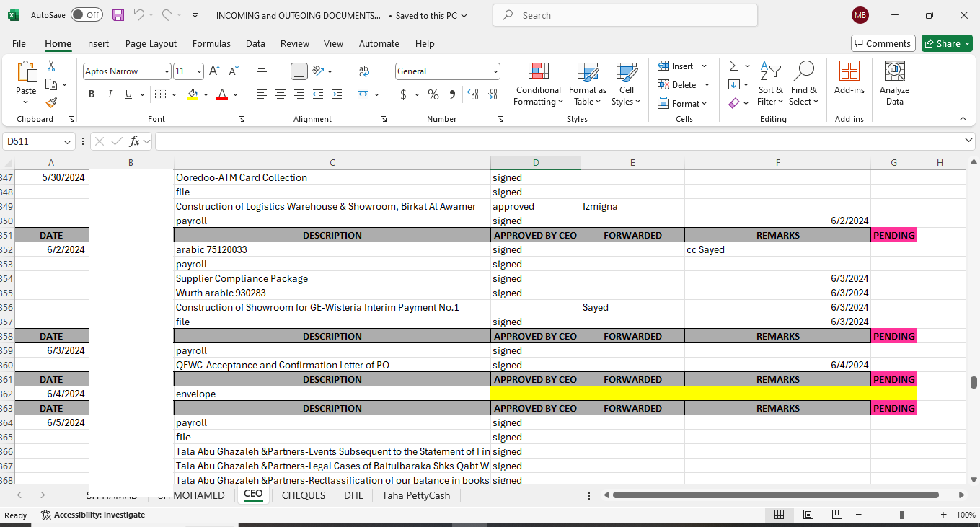Switch to Page Break Preview view
980x527 pixels.
click(x=837, y=515)
